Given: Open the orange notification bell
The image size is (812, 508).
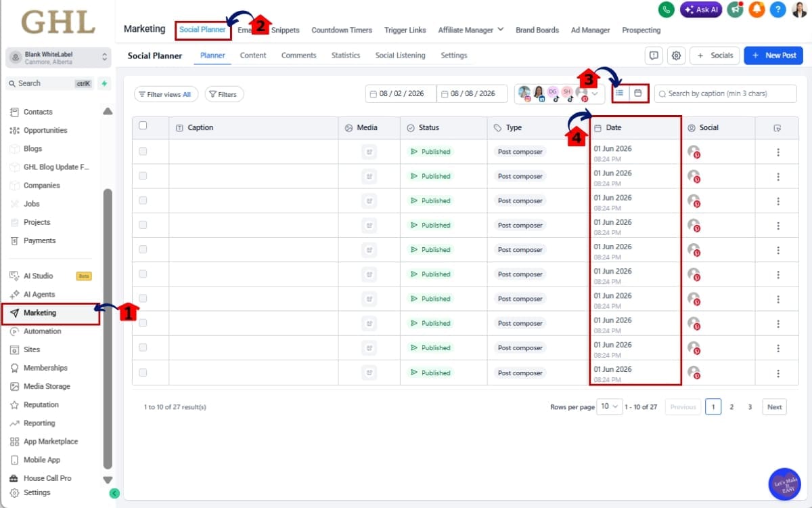Looking at the screenshot, I should tap(757, 9).
